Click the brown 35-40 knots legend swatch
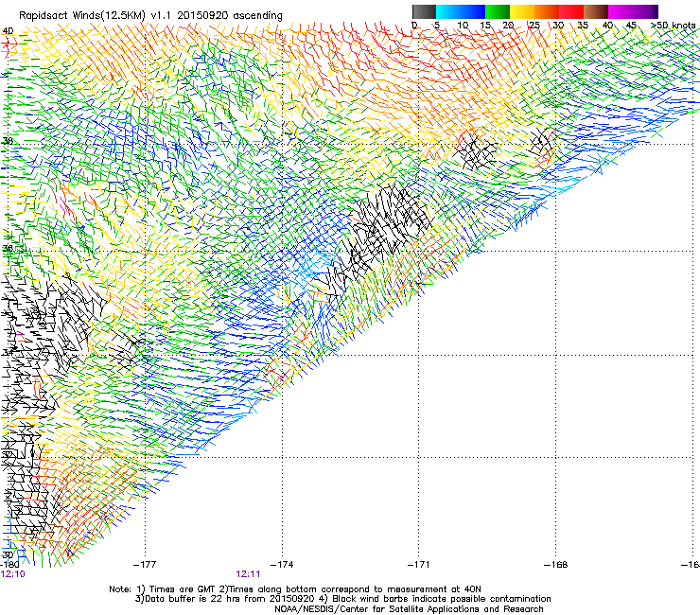Screen dimensions: 700x615 pos(596,11)
